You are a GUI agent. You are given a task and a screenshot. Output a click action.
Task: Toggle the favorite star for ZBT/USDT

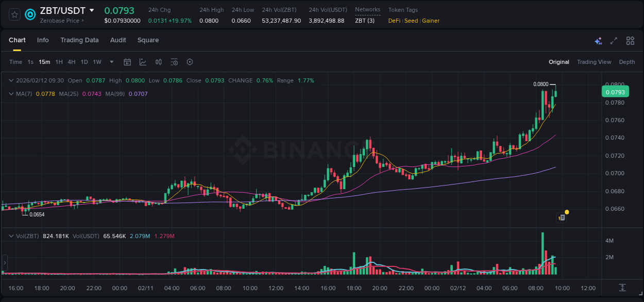pos(13,14)
